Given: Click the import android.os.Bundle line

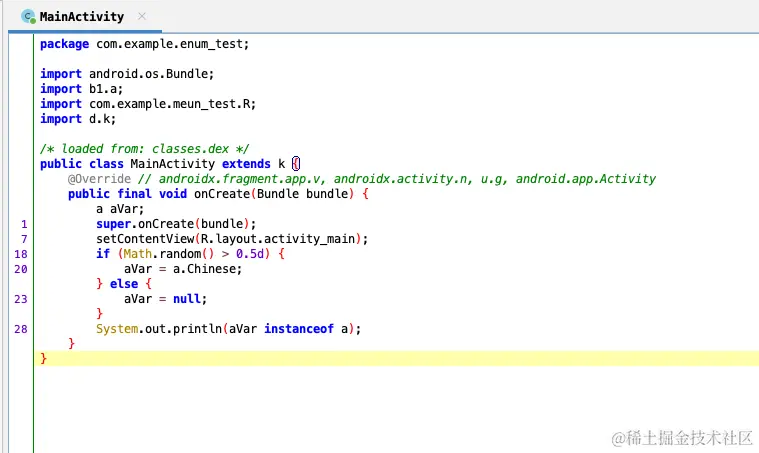Looking at the screenshot, I should 127,74.
